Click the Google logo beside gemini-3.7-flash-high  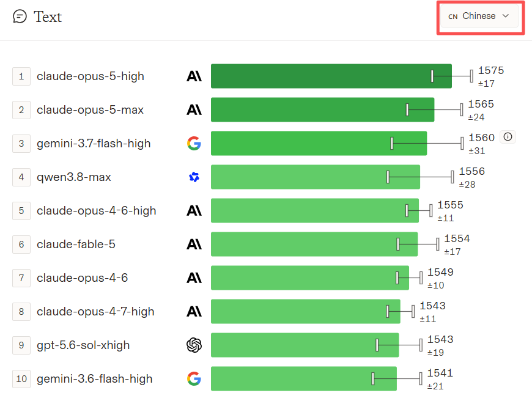[194, 144]
